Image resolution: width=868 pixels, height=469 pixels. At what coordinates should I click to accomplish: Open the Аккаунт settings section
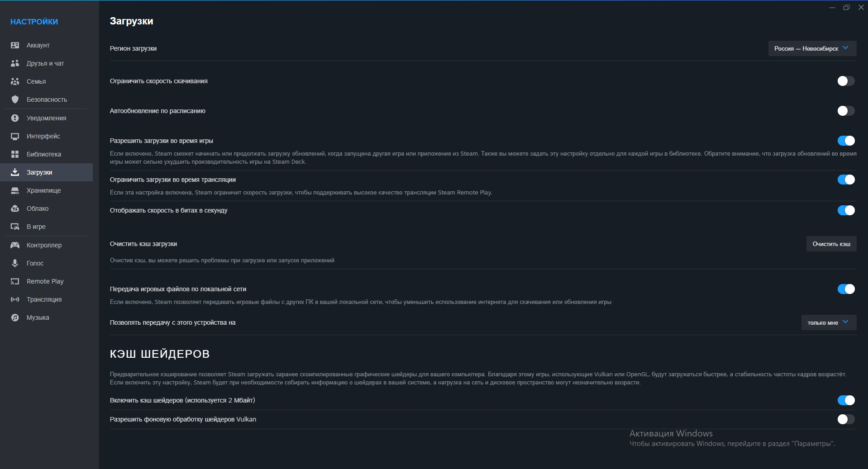(x=38, y=45)
